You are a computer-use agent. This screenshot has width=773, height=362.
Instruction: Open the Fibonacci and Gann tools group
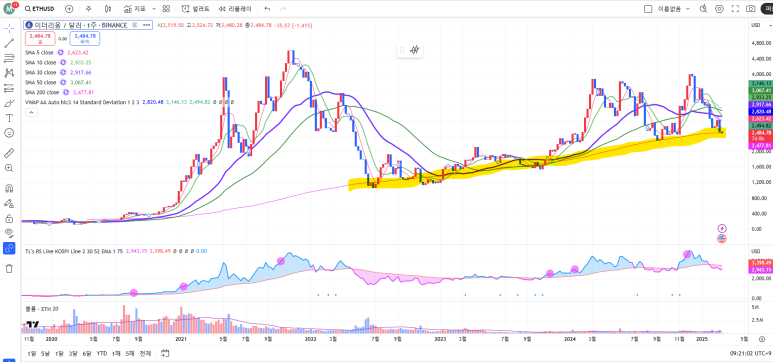[x=9, y=58]
